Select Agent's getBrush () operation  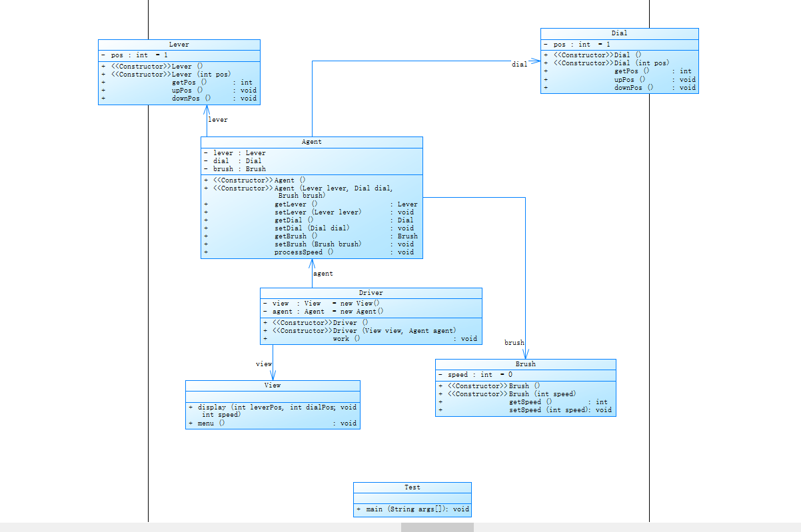pyautogui.click(x=311, y=236)
